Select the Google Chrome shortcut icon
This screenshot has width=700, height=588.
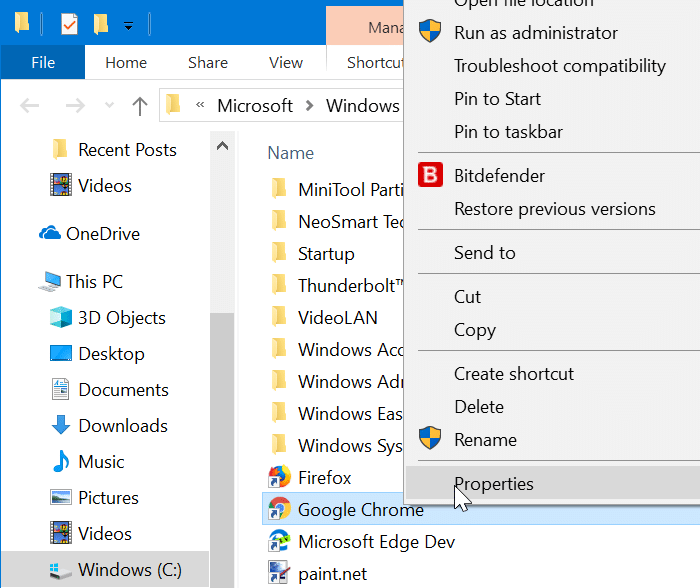(x=279, y=509)
